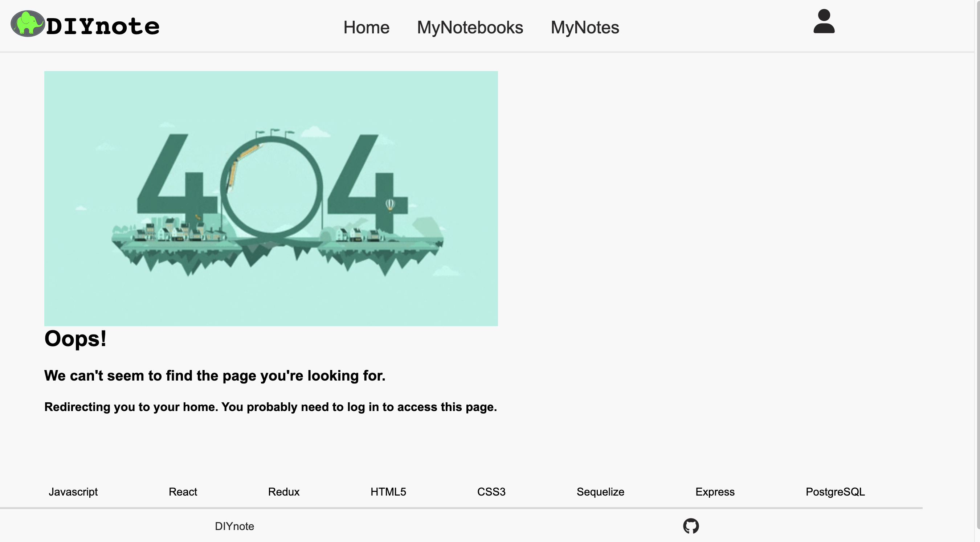Click the Javascript footer label
Image resolution: width=980 pixels, height=542 pixels.
click(73, 492)
